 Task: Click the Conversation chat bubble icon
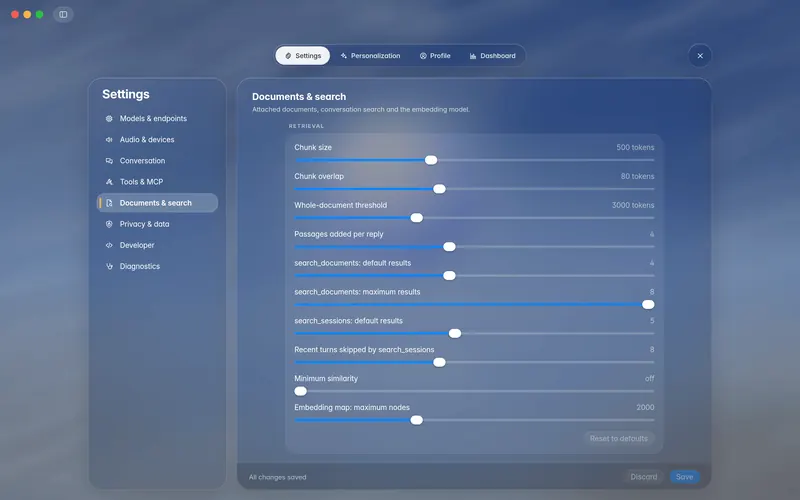(109, 161)
